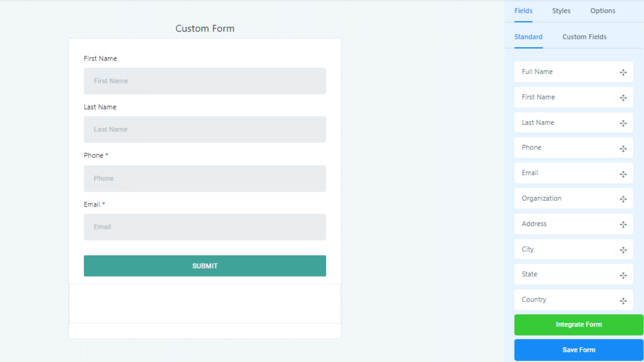Select the move icon on the Phone field
The height and width of the screenshot is (362, 644).
point(623,149)
